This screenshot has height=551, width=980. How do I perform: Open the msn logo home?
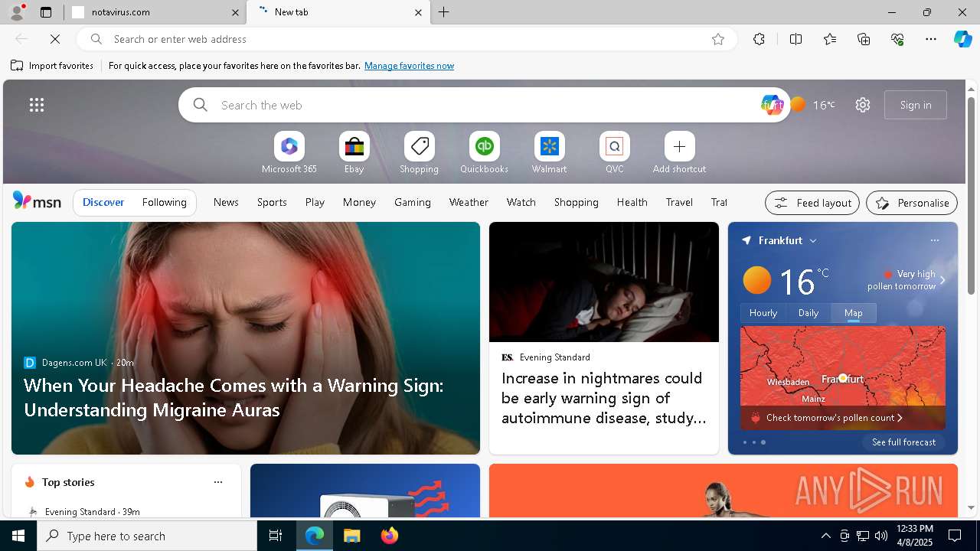click(x=37, y=201)
